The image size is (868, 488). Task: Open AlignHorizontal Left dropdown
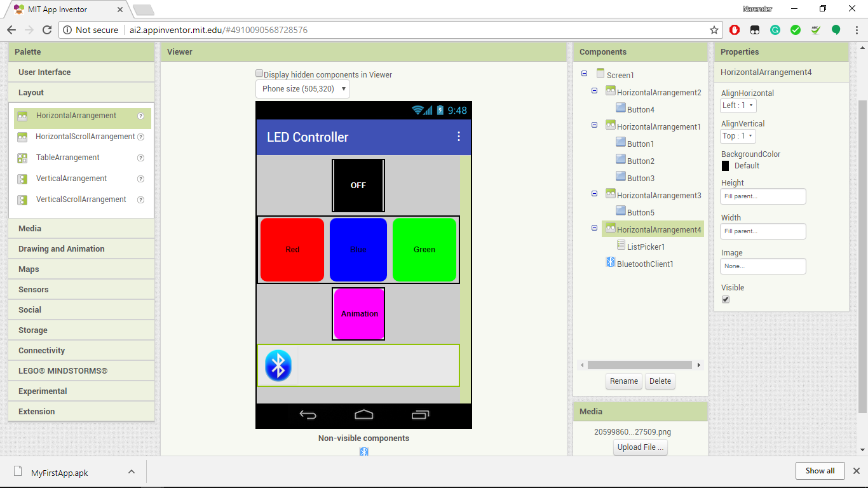pyautogui.click(x=738, y=105)
